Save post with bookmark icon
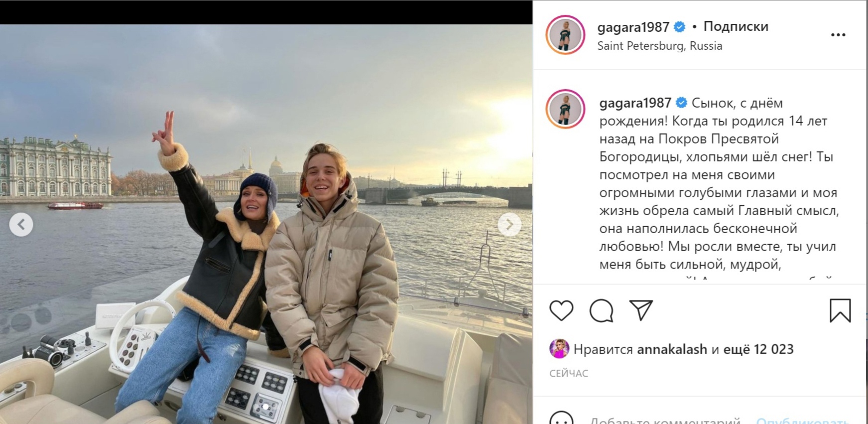This screenshot has width=868, height=424. click(x=840, y=311)
